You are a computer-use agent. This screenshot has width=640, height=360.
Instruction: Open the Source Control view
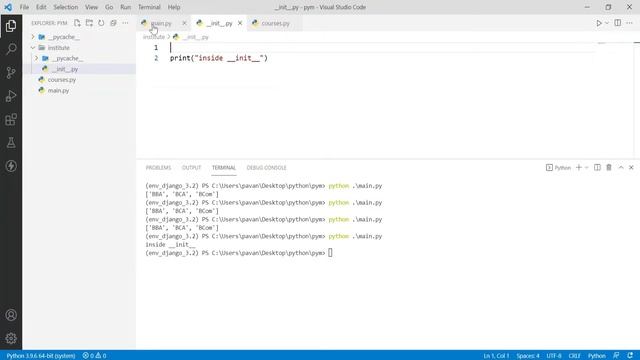[x=11, y=73]
